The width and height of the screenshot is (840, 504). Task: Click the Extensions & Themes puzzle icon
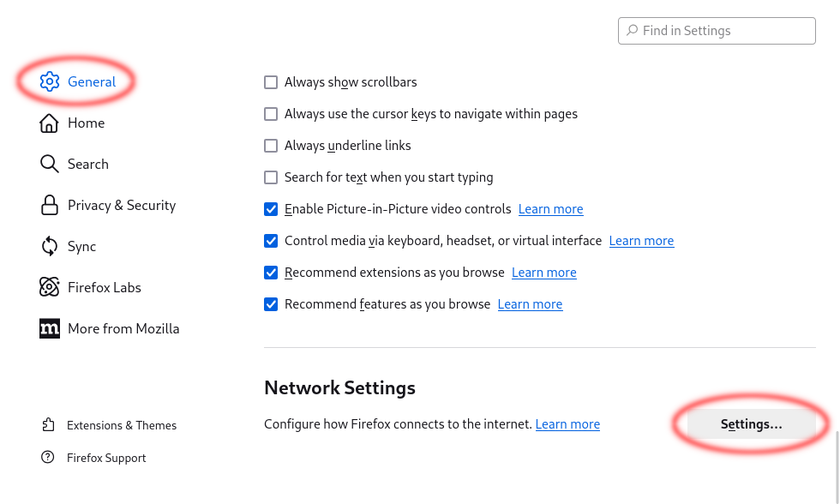(48, 424)
